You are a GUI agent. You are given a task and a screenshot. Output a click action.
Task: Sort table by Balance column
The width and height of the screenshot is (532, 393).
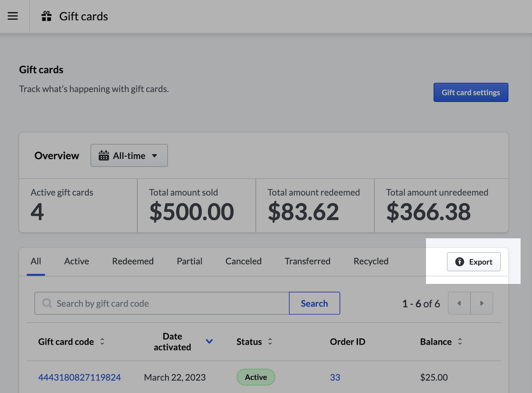pyautogui.click(x=460, y=342)
